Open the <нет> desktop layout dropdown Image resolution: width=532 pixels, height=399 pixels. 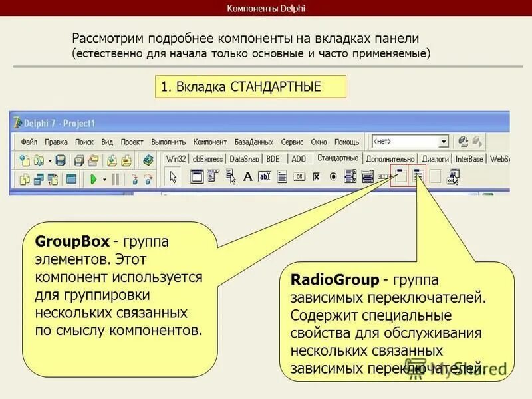[x=444, y=140]
